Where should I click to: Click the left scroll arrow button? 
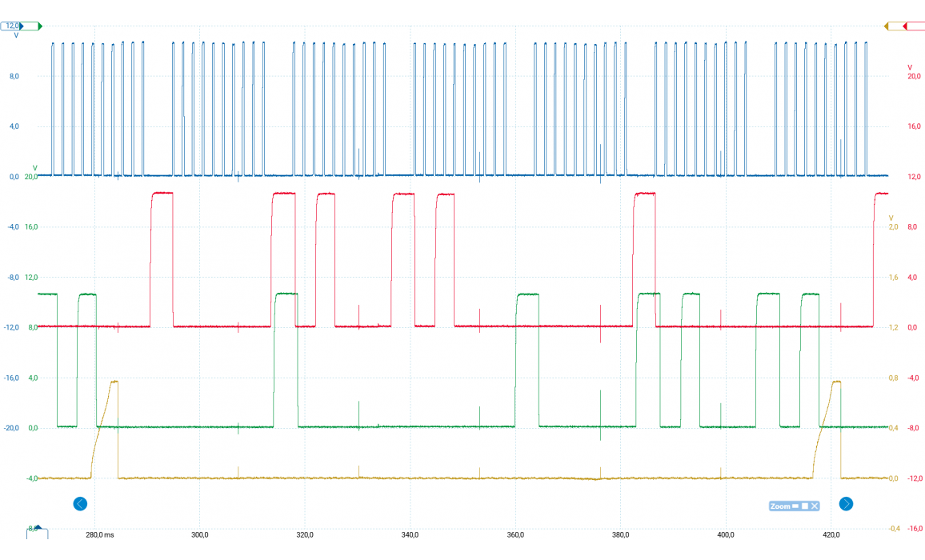pos(80,503)
